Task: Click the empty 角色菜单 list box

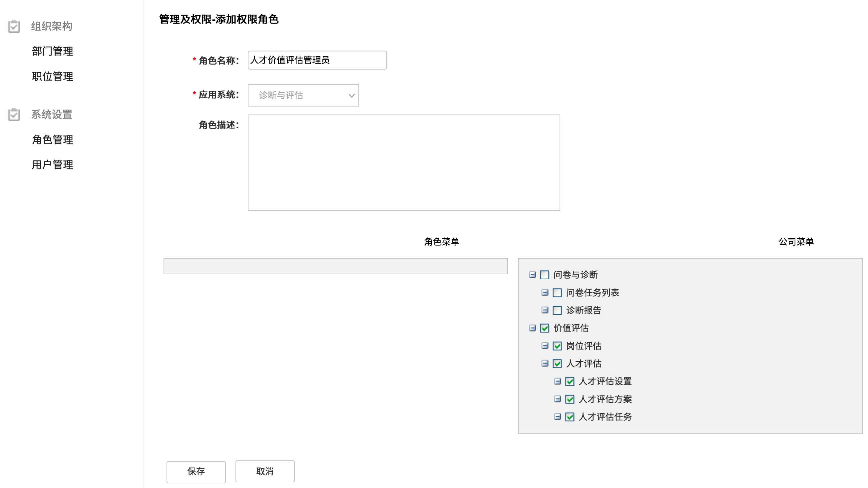Action: [x=335, y=266]
